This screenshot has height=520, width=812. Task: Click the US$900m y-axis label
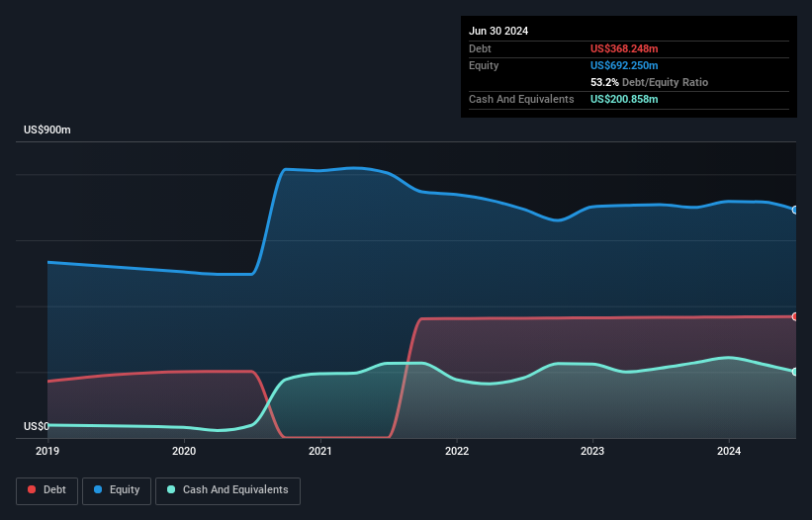pos(47,130)
